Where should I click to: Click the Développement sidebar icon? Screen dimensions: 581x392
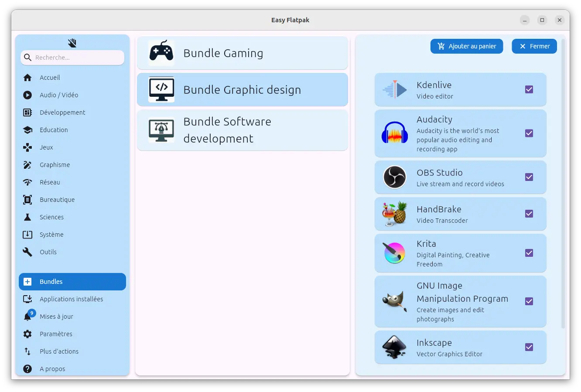pos(27,112)
